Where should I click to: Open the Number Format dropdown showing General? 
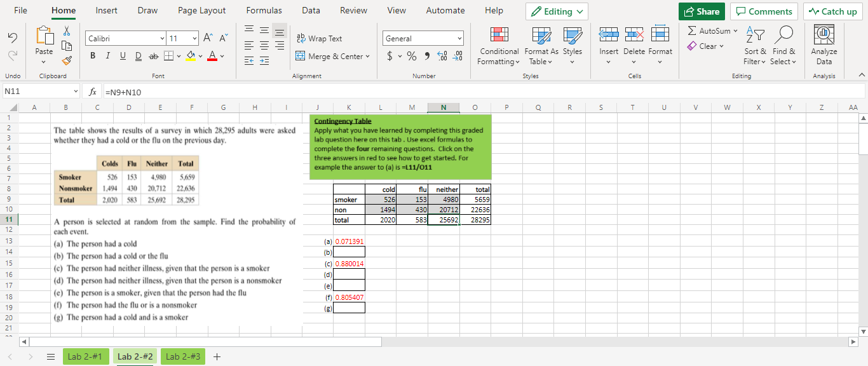pos(423,38)
